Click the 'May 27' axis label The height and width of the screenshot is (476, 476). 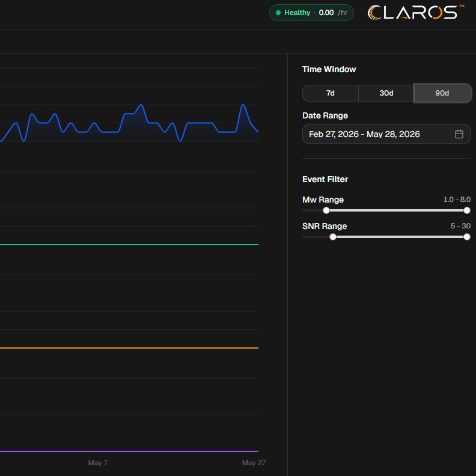[254, 463]
